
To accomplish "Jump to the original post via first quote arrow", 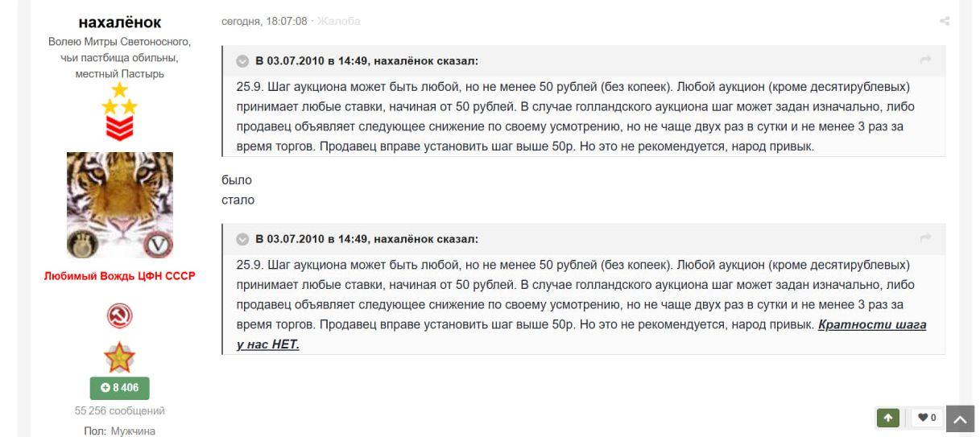I will pyautogui.click(x=925, y=60).
